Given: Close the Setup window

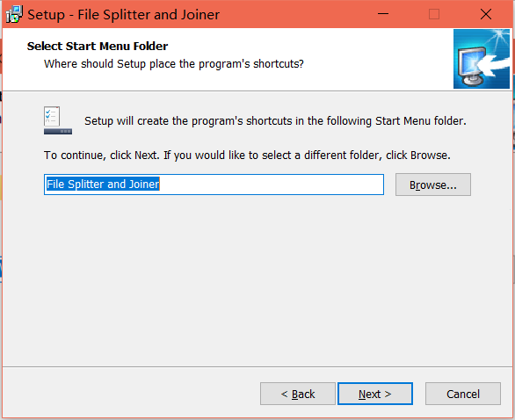Looking at the screenshot, I should click(486, 14).
